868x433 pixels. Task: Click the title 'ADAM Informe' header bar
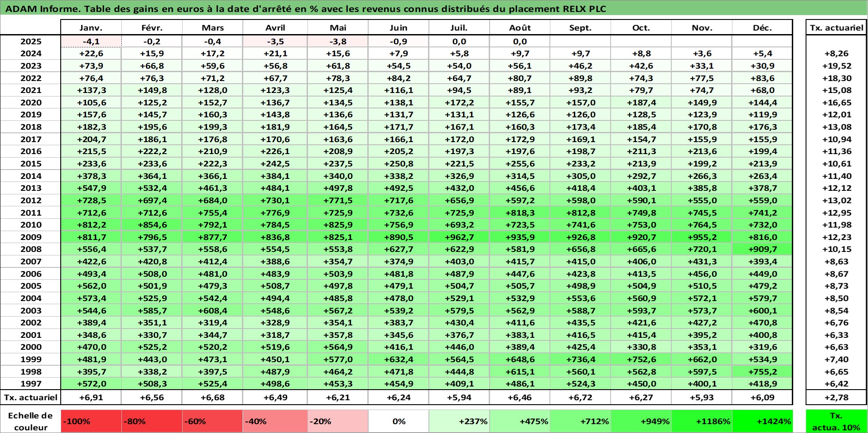pyautogui.click(x=434, y=8)
